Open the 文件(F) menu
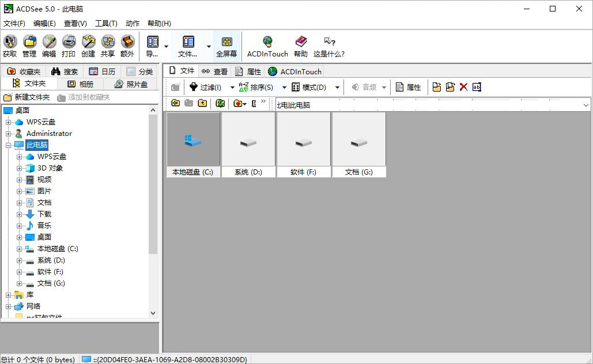Viewport: 593px width, 364px height. 14,24
